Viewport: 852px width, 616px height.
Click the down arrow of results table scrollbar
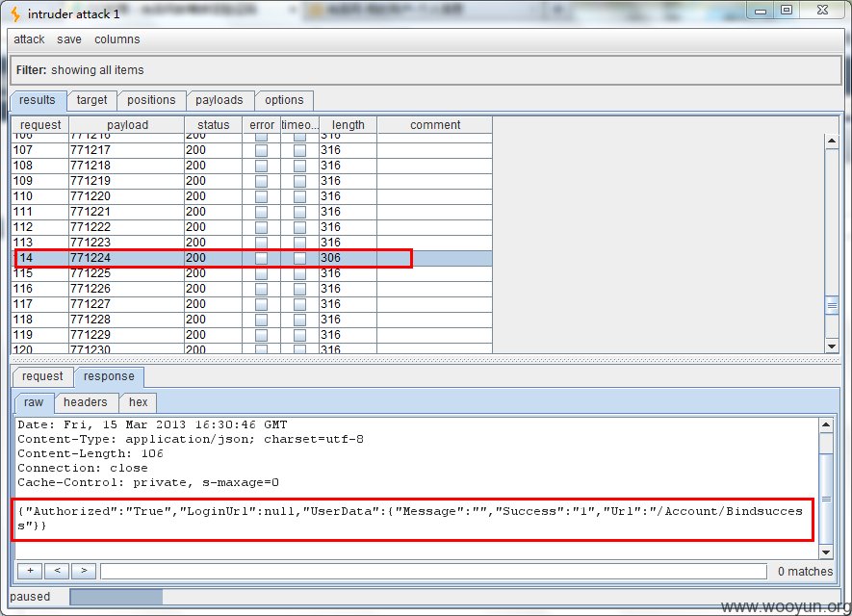832,346
